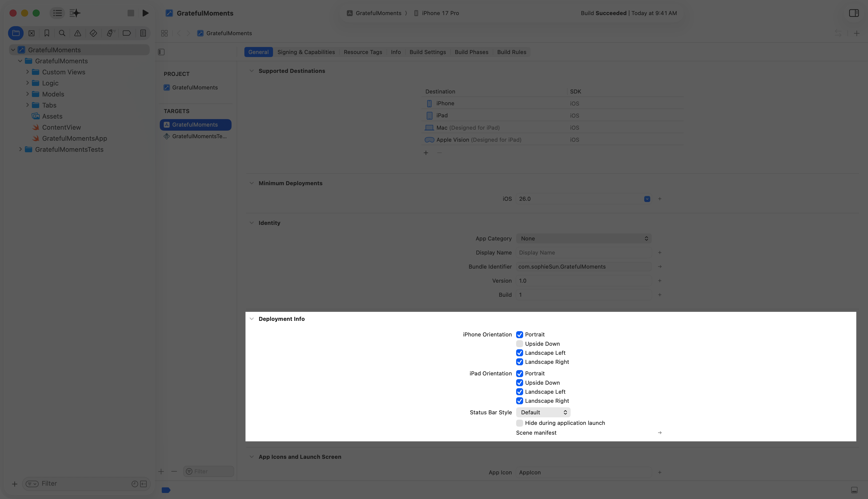Switch to Build Settings tab
The image size is (868, 499).
point(427,52)
